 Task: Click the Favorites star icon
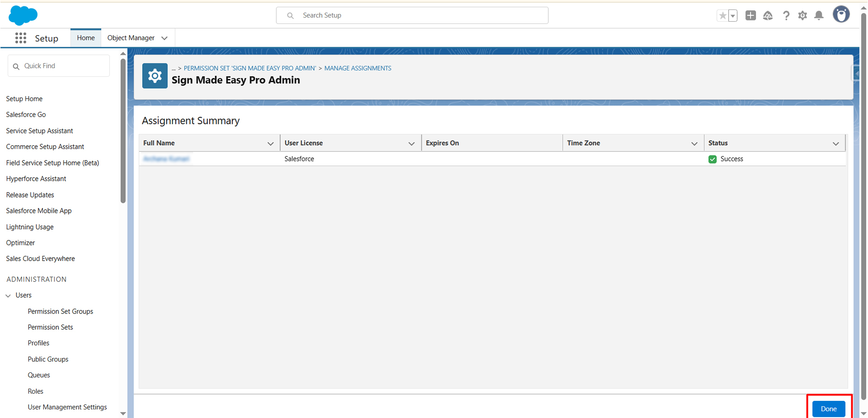(722, 16)
